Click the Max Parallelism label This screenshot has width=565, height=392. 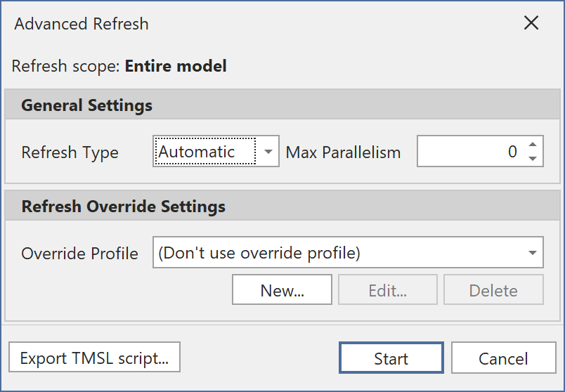343,152
